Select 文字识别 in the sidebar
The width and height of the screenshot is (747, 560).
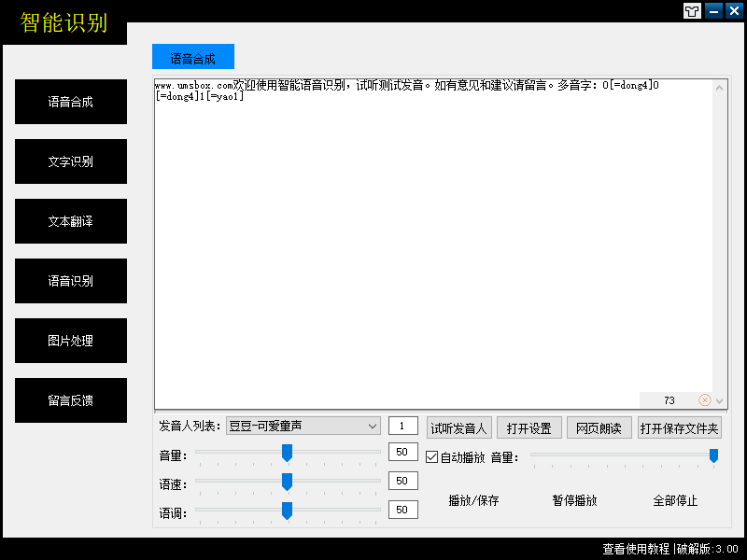pyautogui.click(x=70, y=161)
